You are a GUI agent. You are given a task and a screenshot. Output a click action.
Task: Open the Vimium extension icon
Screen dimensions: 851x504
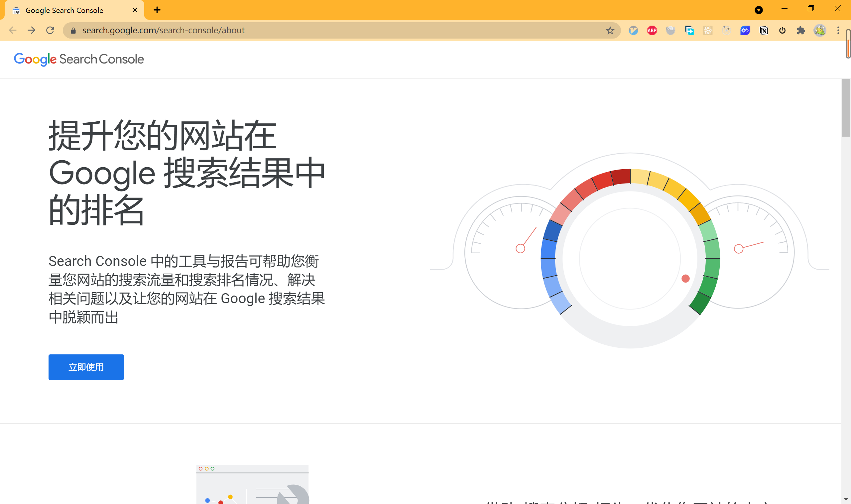click(633, 30)
